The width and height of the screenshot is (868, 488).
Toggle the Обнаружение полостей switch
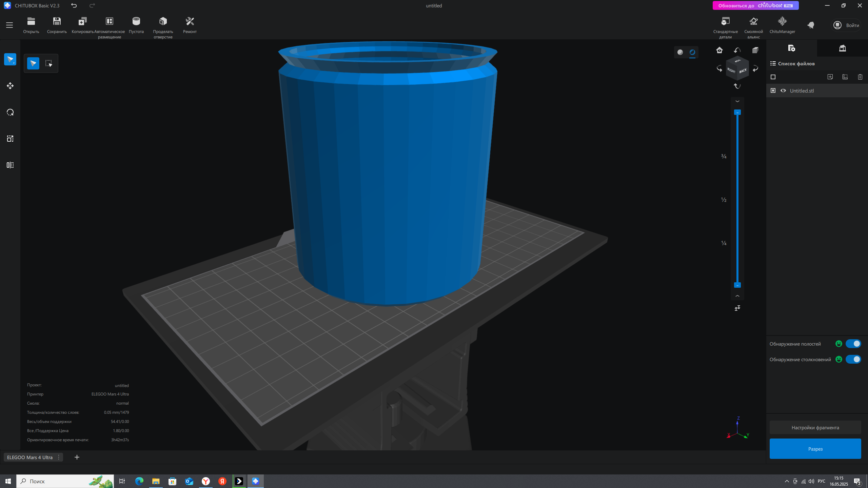point(853,344)
